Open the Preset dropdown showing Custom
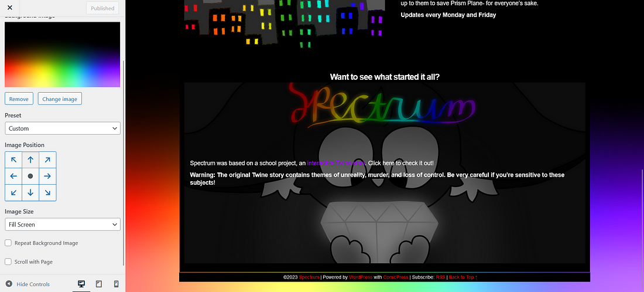The width and height of the screenshot is (644, 292). 63,128
